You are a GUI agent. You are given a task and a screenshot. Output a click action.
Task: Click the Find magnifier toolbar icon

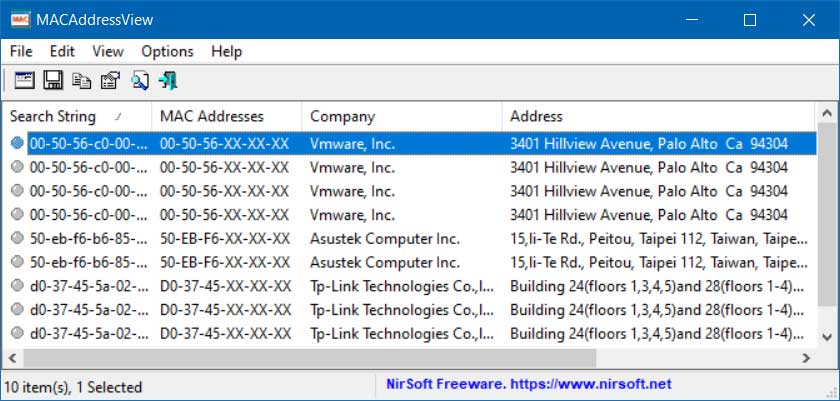pos(139,81)
